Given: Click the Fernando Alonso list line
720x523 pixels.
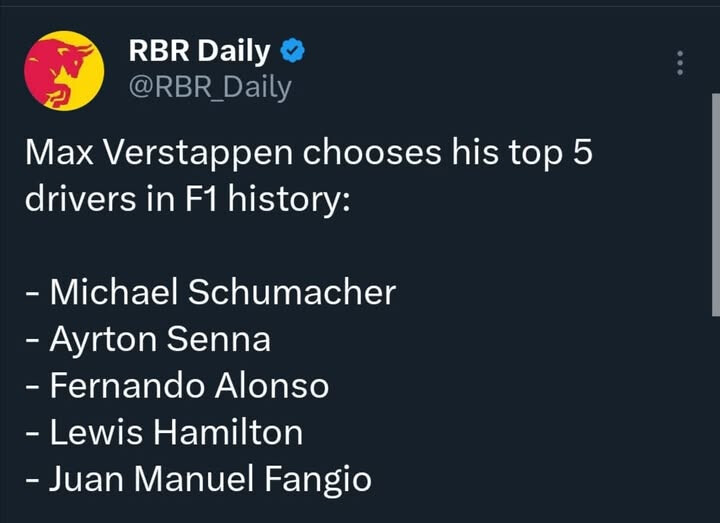Looking at the screenshot, I should [176, 386].
